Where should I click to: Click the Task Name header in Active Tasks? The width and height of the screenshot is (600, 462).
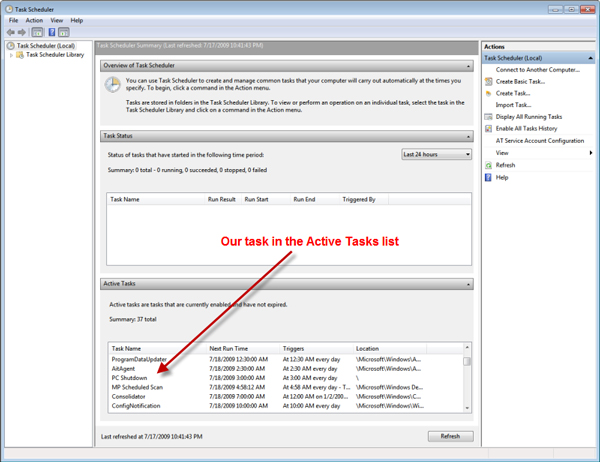[x=158, y=349]
